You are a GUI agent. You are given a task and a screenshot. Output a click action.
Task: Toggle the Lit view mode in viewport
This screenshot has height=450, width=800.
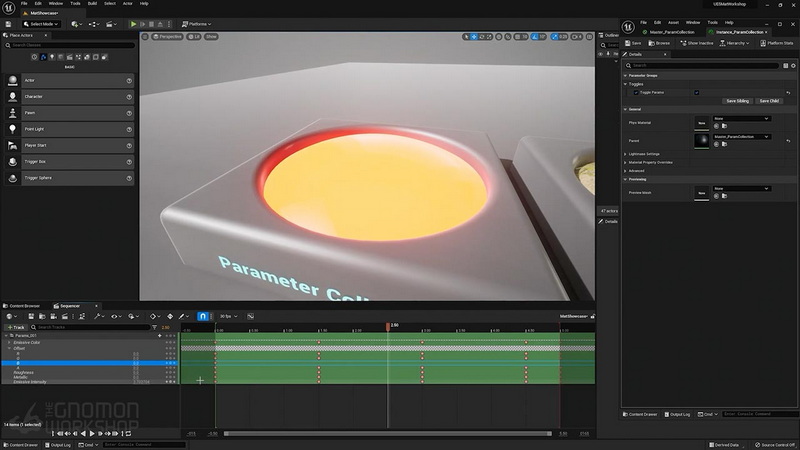[x=194, y=37]
